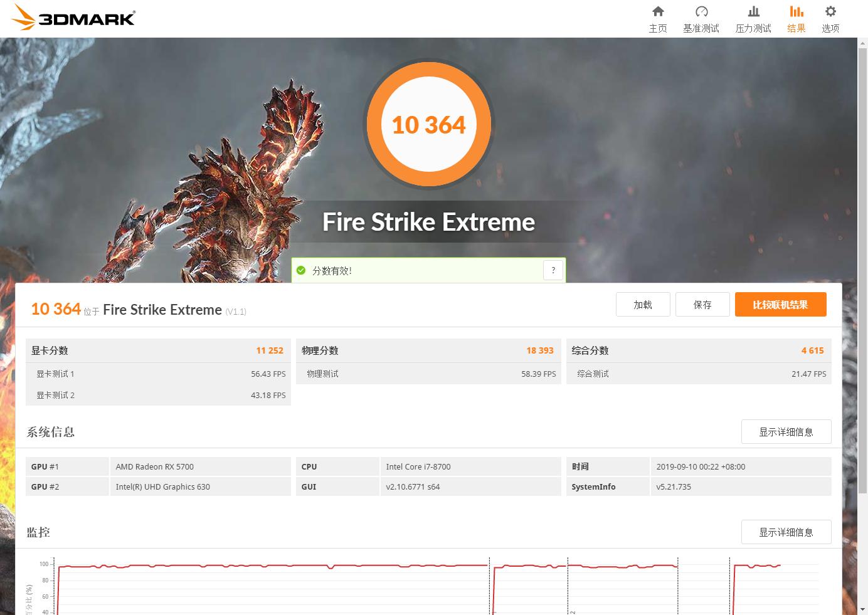Expand 系统信息 with its 显示详细信息 button
Screen dimensions: 868x615
click(786, 431)
